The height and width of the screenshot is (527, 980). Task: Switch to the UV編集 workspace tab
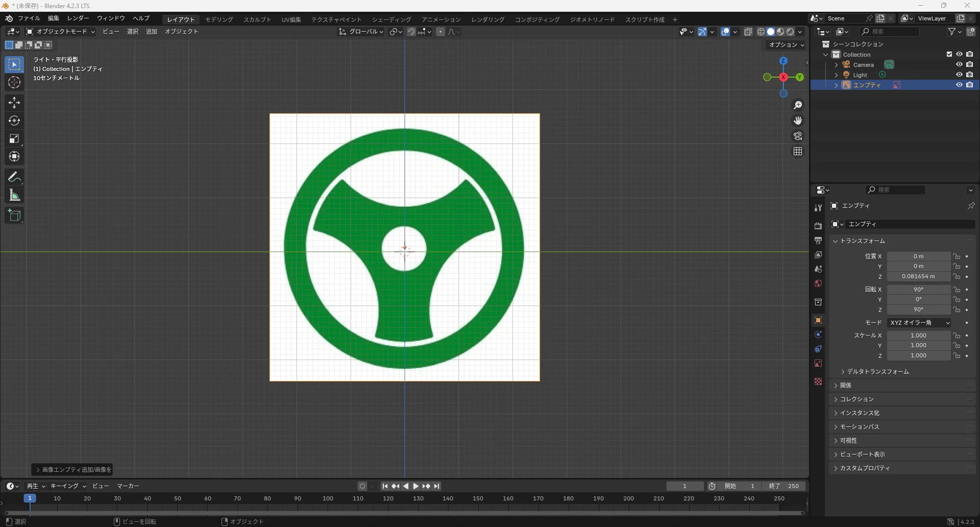291,19
